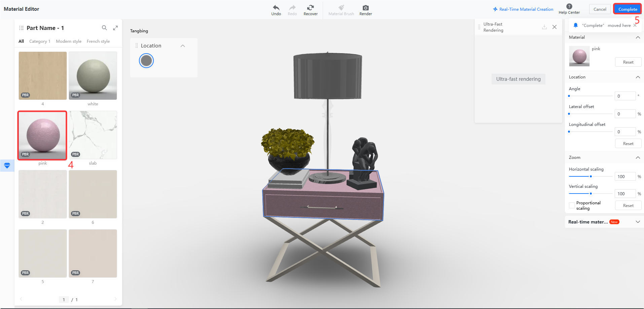
Task: Go to the previous materials page
Action: click(x=21, y=299)
